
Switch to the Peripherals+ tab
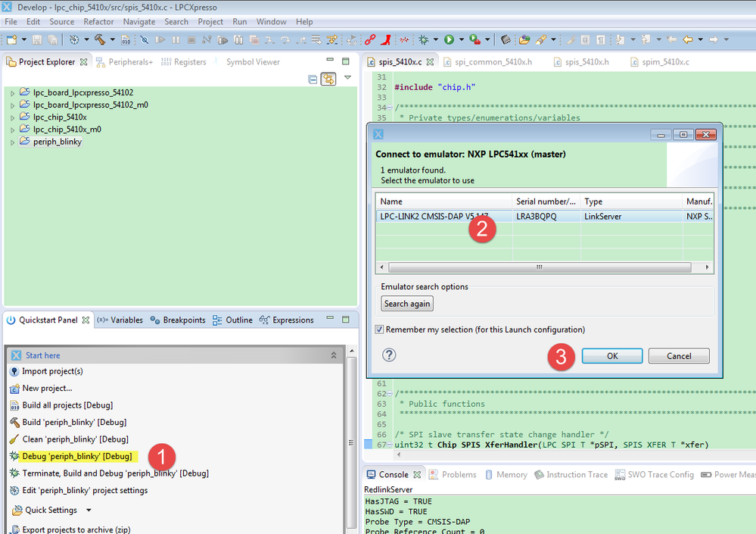coord(124,62)
